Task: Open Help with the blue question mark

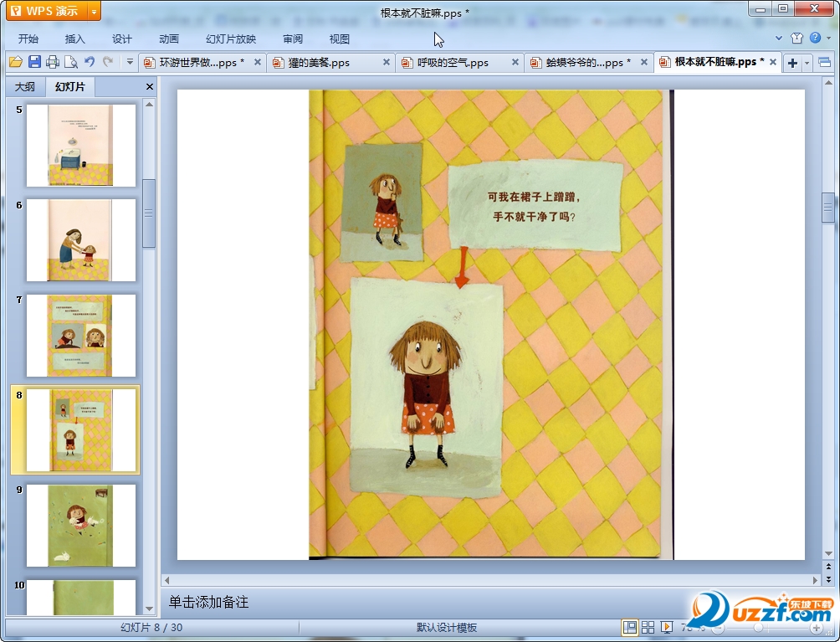Action: pyautogui.click(x=815, y=38)
